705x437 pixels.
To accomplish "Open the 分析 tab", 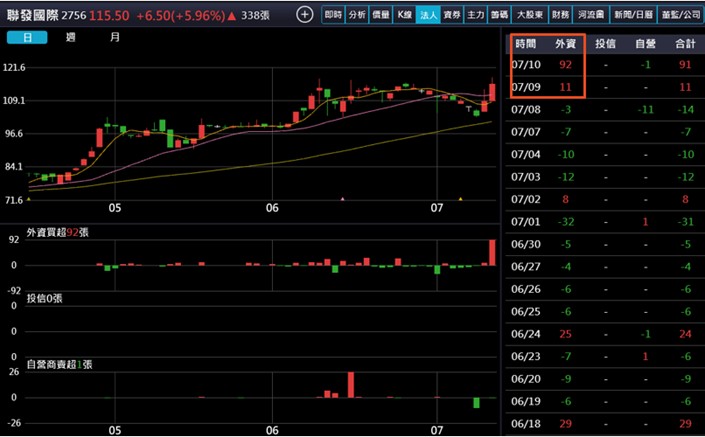I will 357,15.
